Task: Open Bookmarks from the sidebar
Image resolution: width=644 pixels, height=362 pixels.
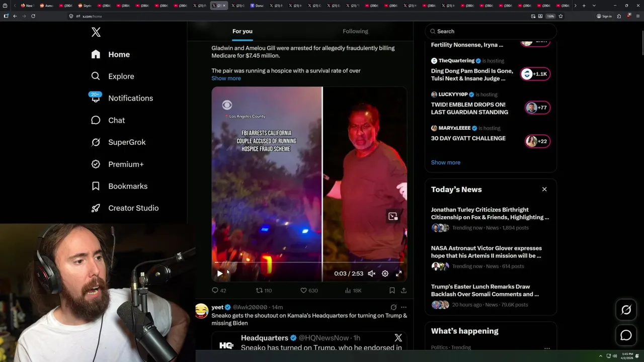Action: (119, 186)
